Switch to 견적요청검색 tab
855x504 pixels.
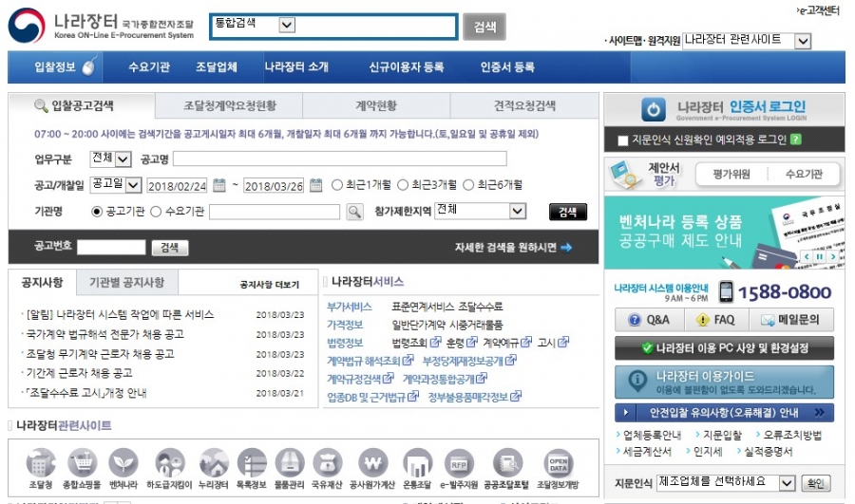[x=524, y=105]
